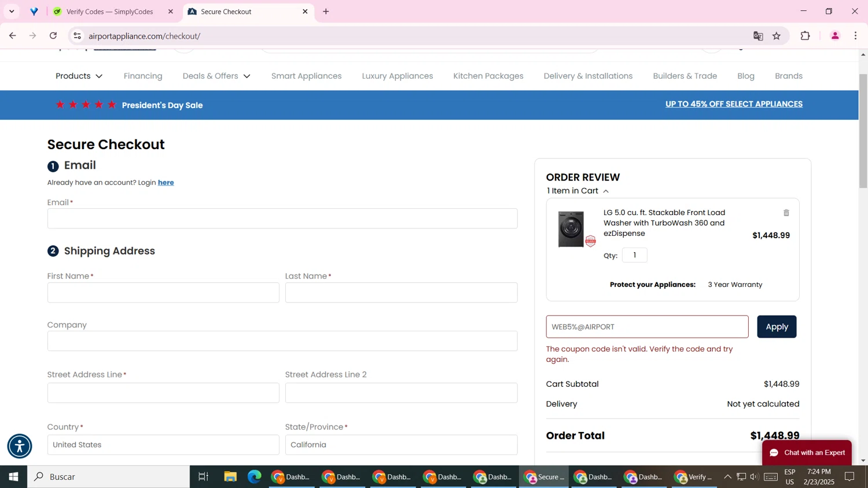The width and height of the screenshot is (868, 488).
Task: Click the browser back arrow
Action: (x=12, y=36)
